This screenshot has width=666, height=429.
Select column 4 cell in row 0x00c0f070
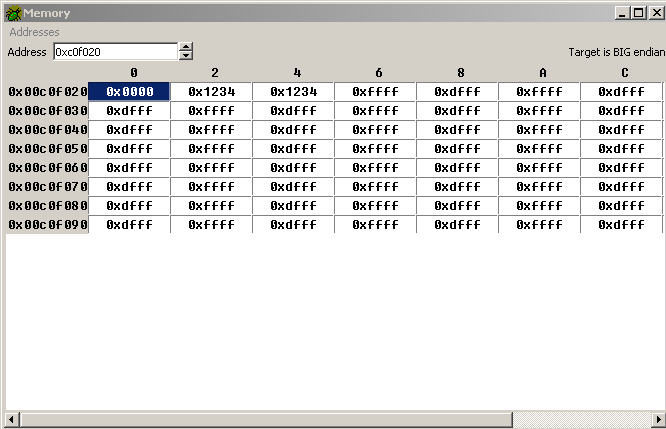point(293,186)
